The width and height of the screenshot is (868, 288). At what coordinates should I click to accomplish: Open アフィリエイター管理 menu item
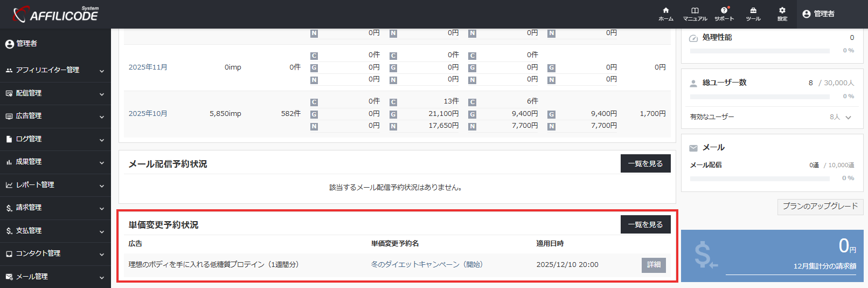point(55,70)
